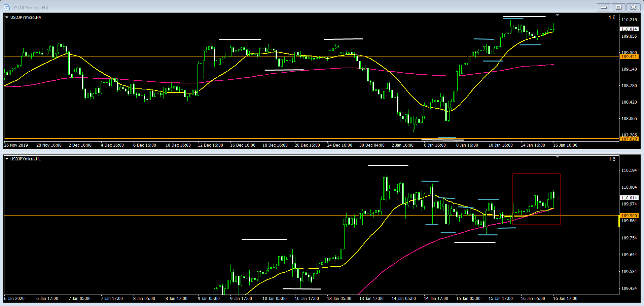This screenshot has height=306, width=644.
Task: Open the dropdown triangle beside USDJPYmicro,H4 chart label
Action: 7,17
